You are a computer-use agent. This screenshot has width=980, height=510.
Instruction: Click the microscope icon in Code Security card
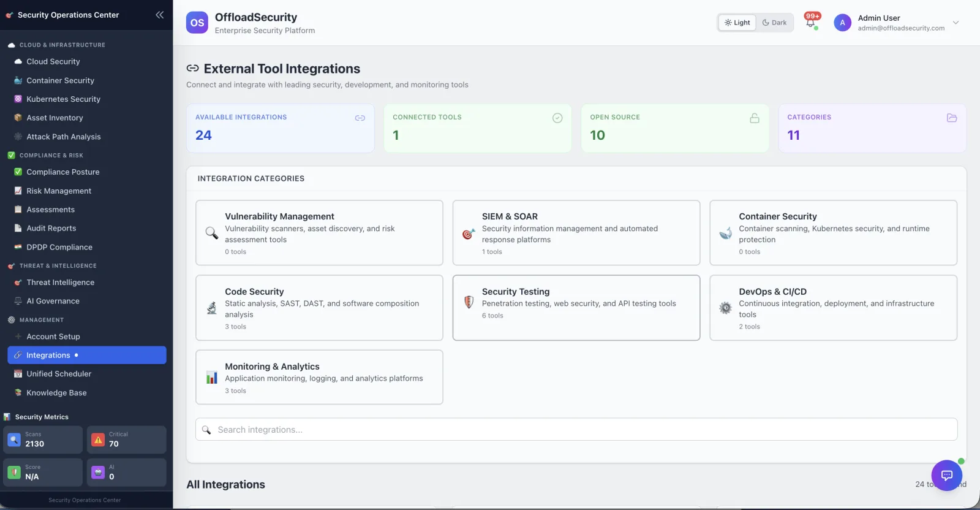[x=211, y=308]
